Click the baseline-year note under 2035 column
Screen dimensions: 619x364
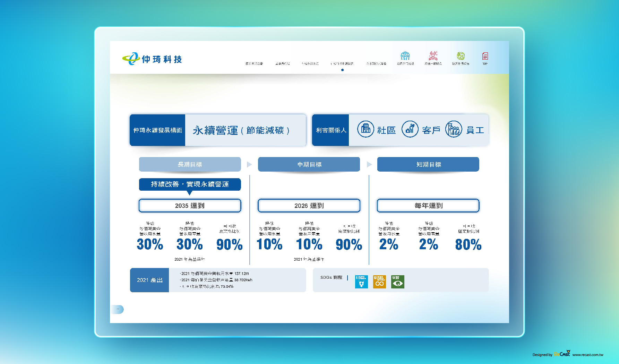[x=189, y=259]
